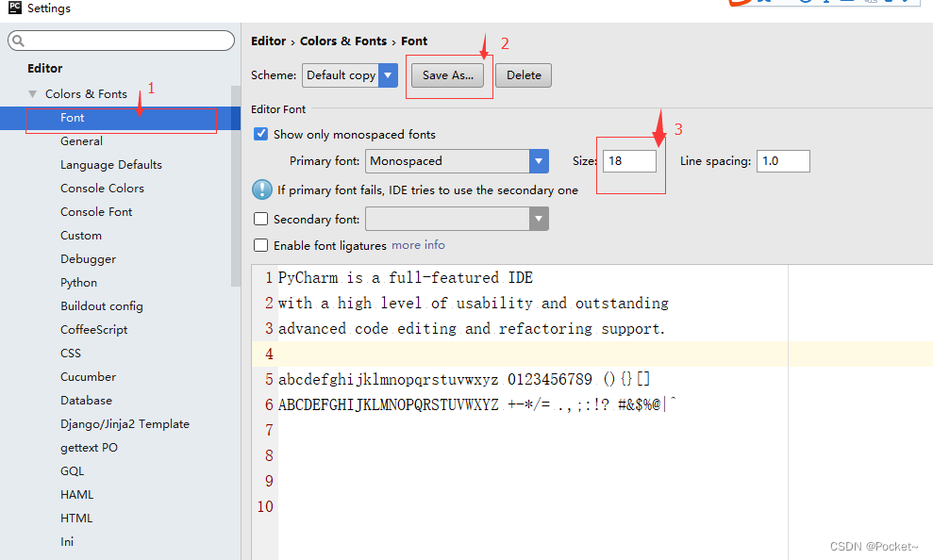This screenshot has height=560, width=933.
Task: Collapse the Colors & Fonts tree node
Action: [x=33, y=94]
